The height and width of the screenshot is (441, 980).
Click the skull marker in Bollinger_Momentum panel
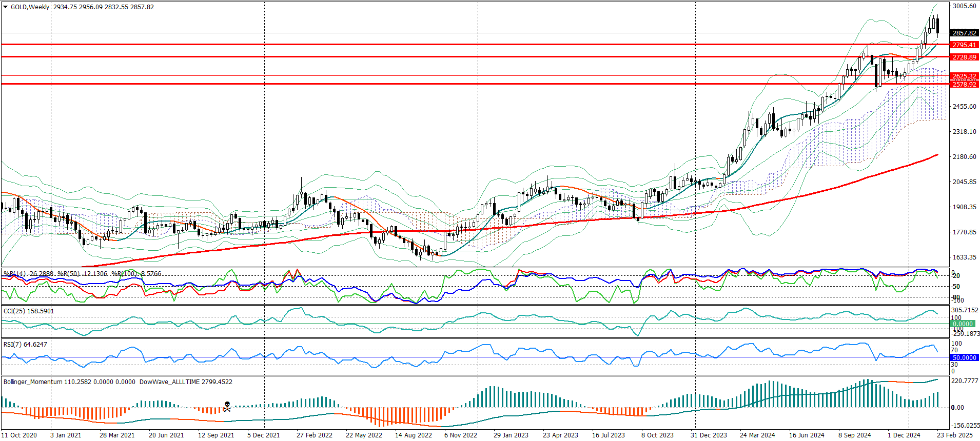(x=227, y=407)
